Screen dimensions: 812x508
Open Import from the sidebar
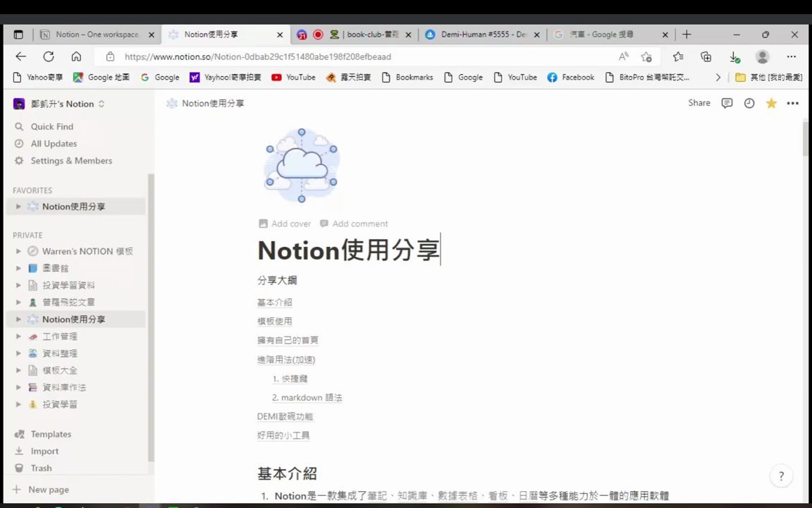tap(44, 451)
